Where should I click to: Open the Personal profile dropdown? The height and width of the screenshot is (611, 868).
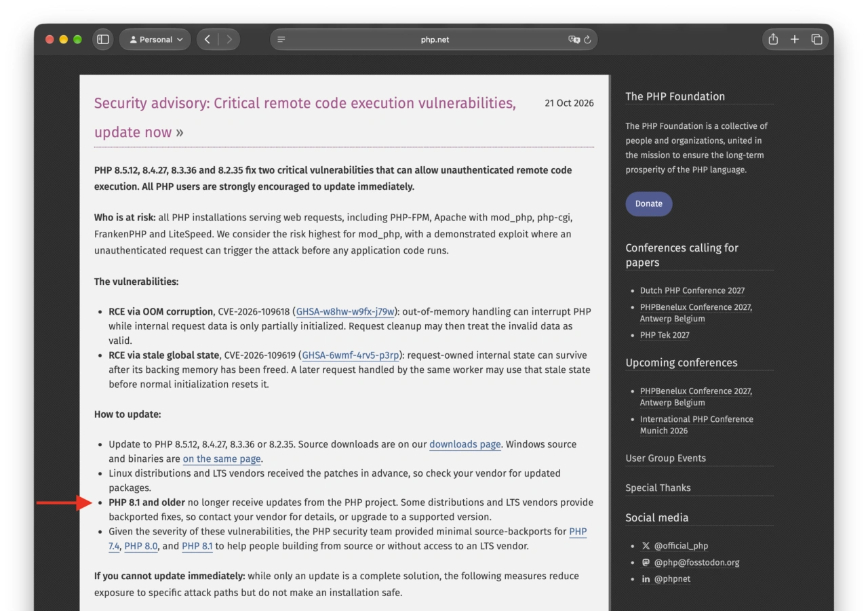click(x=155, y=39)
